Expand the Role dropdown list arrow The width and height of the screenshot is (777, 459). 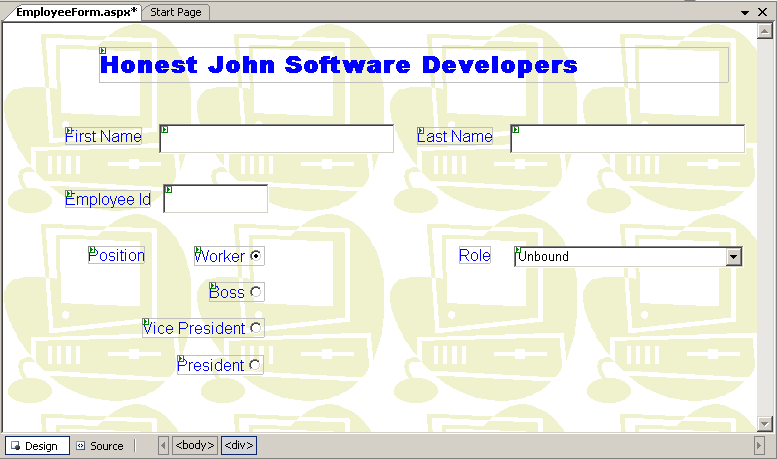[x=734, y=257]
